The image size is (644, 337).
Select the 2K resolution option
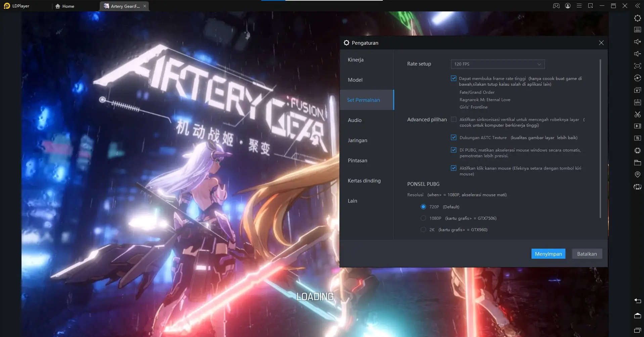tap(423, 229)
